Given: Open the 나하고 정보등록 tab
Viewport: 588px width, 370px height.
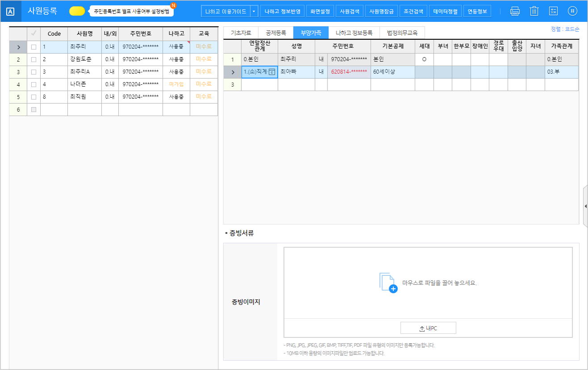Looking at the screenshot, I should 354,33.
